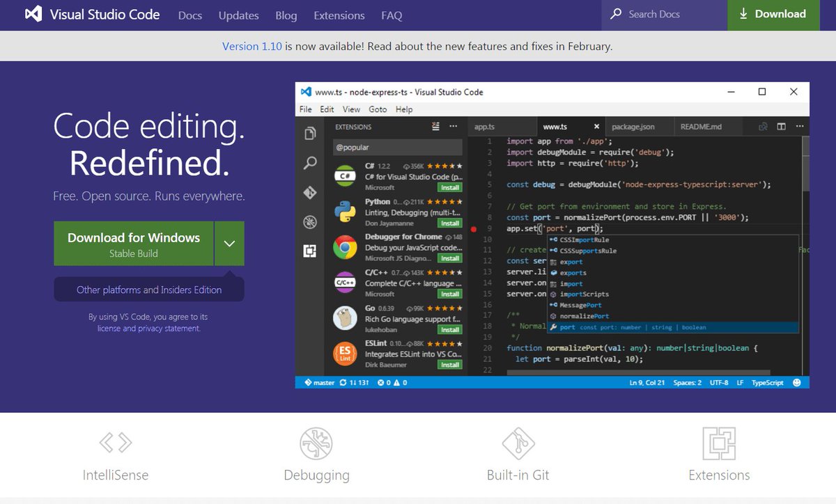Open Other platforms and Insiders Edition
836x504 pixels.
(x=149, y=290)
